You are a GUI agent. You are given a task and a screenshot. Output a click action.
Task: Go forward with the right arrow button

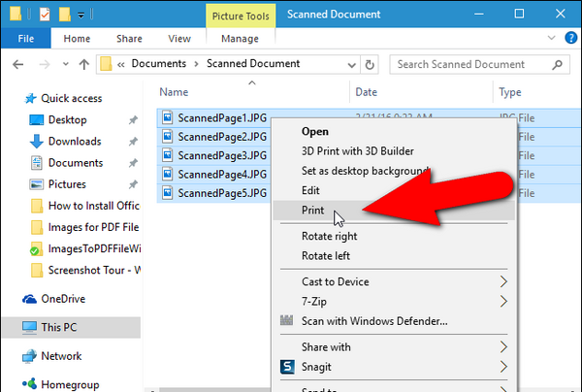[45, 65]
